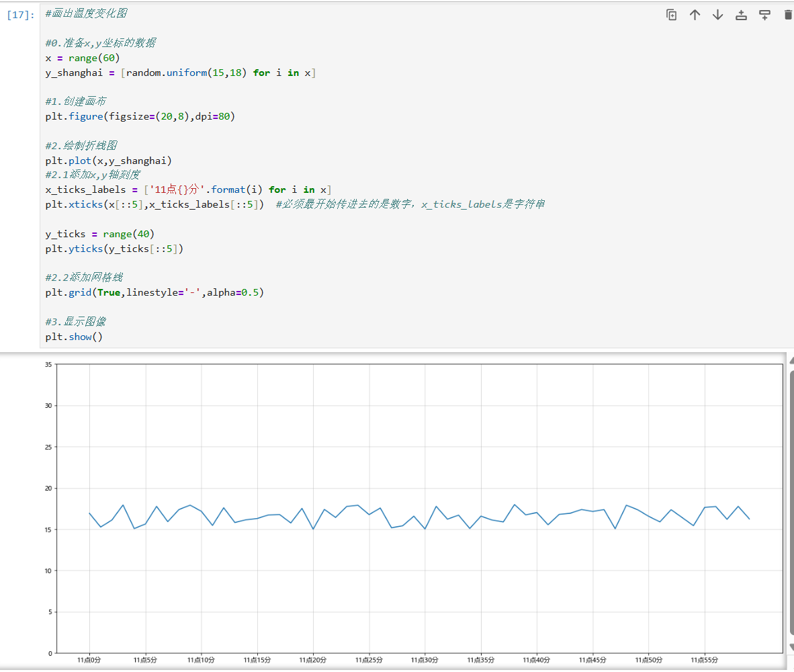Click the '#2.绘制折线图' comment
The image size is (794, 672).
click(81, 146)
